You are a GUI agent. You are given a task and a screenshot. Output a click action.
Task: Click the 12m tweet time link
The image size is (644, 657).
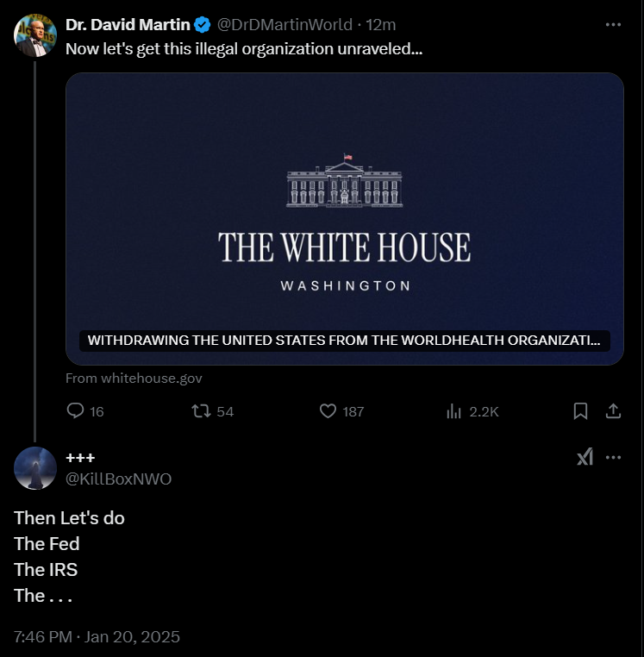pyautogui.click(x=382, y=25)
